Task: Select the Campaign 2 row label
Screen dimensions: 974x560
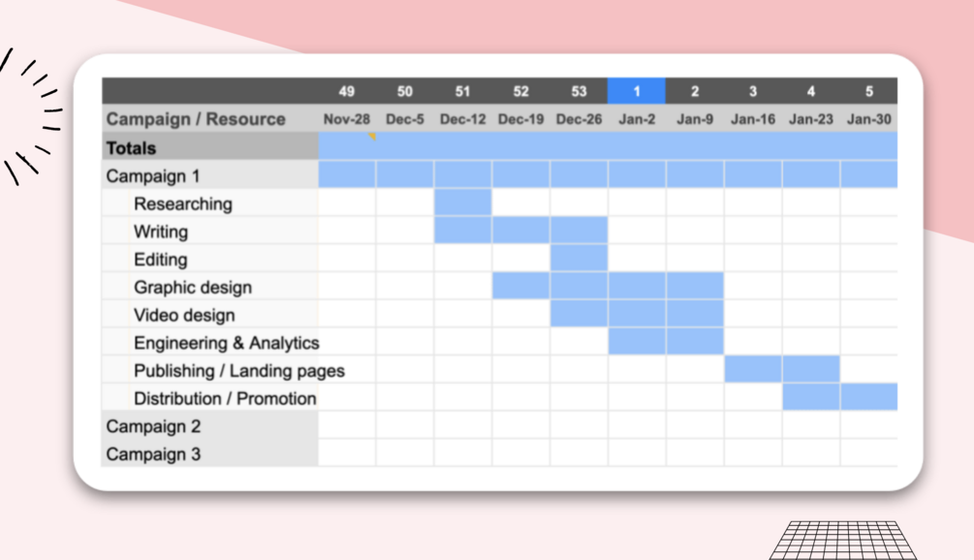Action: pyautogui.click(x=153, y=426)
